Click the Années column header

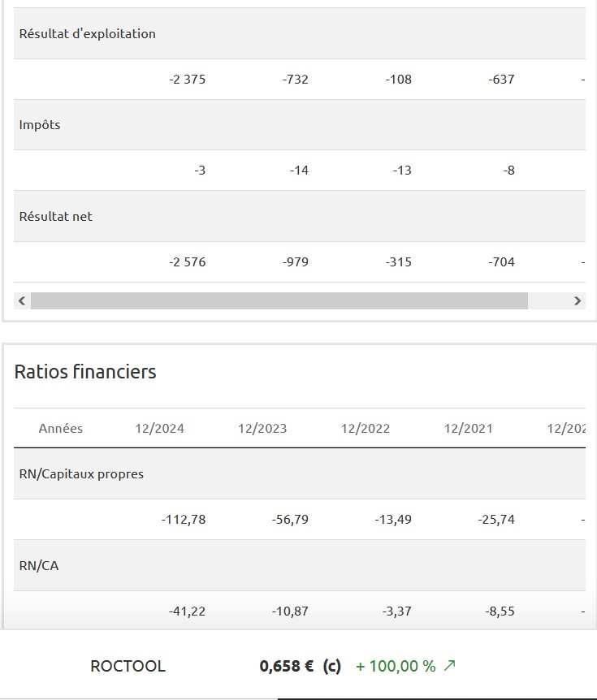61,428
